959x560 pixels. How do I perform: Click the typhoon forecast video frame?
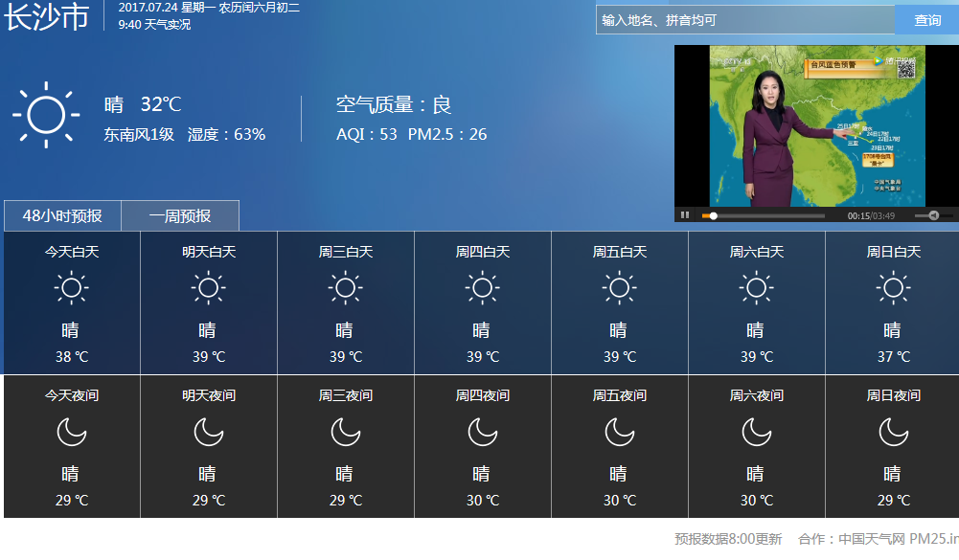pos(816,125)
